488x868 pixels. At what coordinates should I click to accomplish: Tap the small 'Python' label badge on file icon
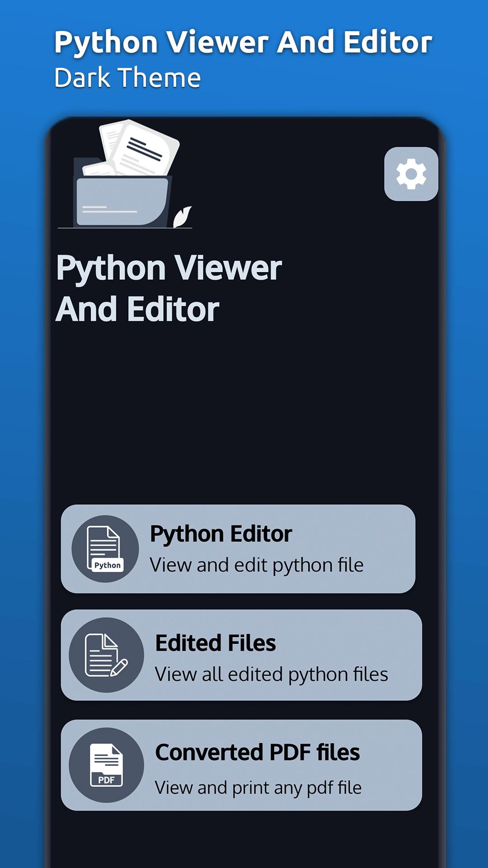107,565
